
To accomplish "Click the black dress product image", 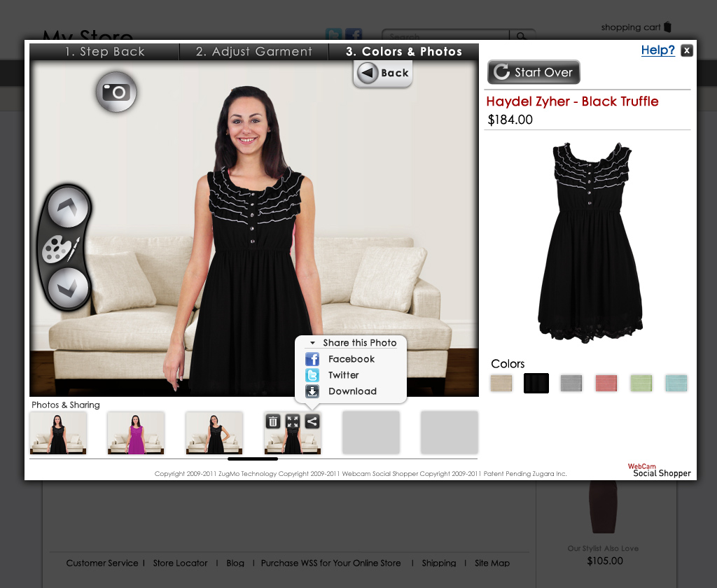I will [590, 242].
